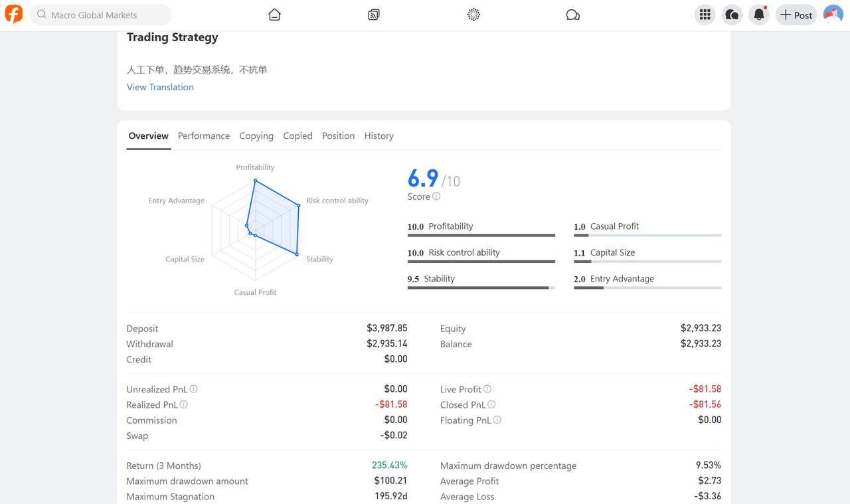Click the Score info tooltip icon
850x504 pixels.
click(438, 197)
